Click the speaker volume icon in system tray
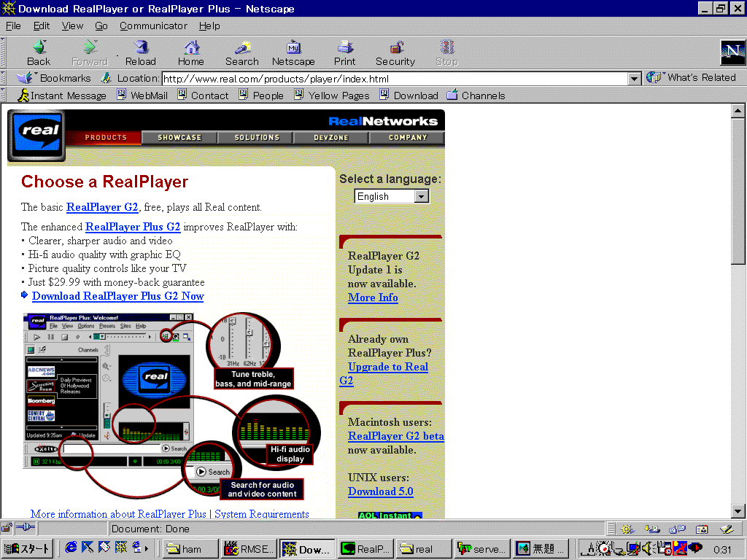 tap(647, 549)
